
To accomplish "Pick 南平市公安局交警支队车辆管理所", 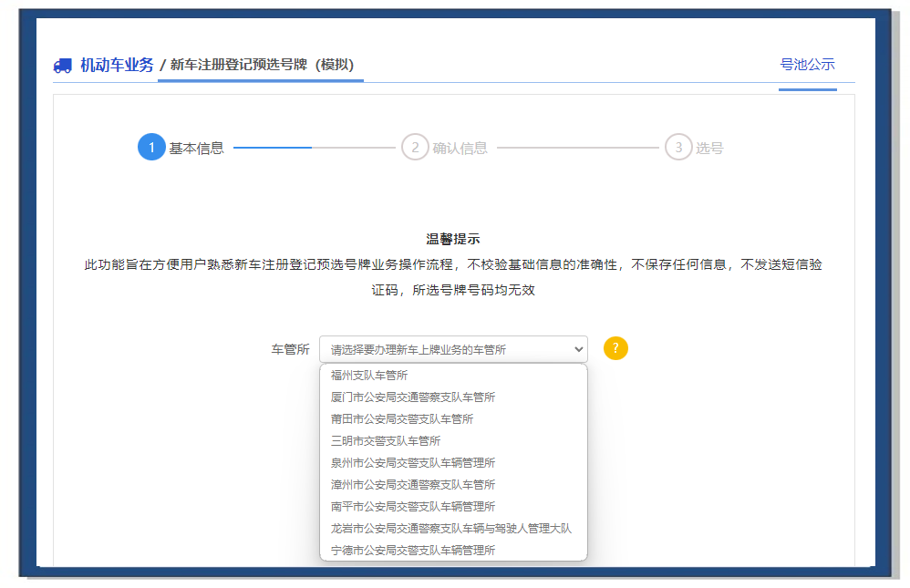I will click(x=413, y=507).
